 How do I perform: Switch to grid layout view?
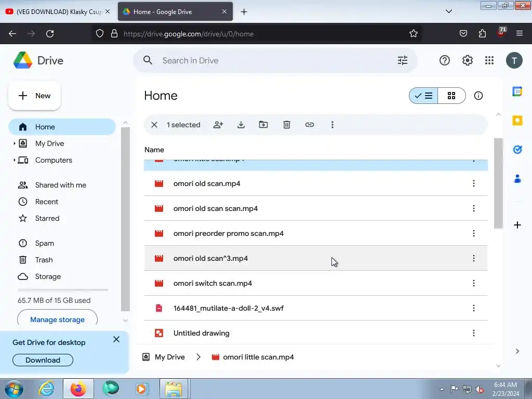pos(451,96)
